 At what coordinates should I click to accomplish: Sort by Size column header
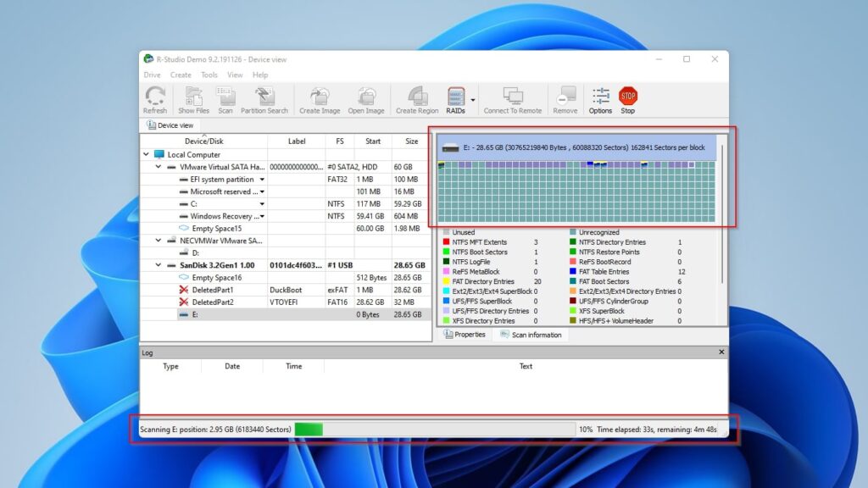tap(411, 141)
